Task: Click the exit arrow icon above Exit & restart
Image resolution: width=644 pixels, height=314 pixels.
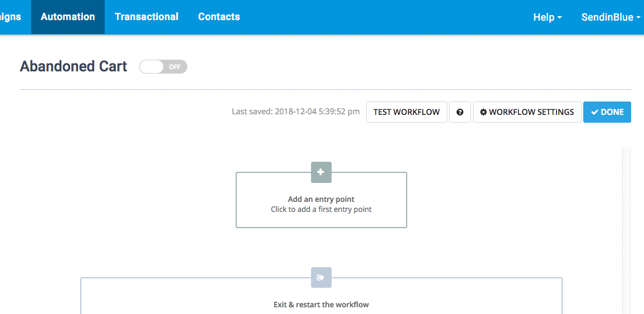Action: [321, 277]
